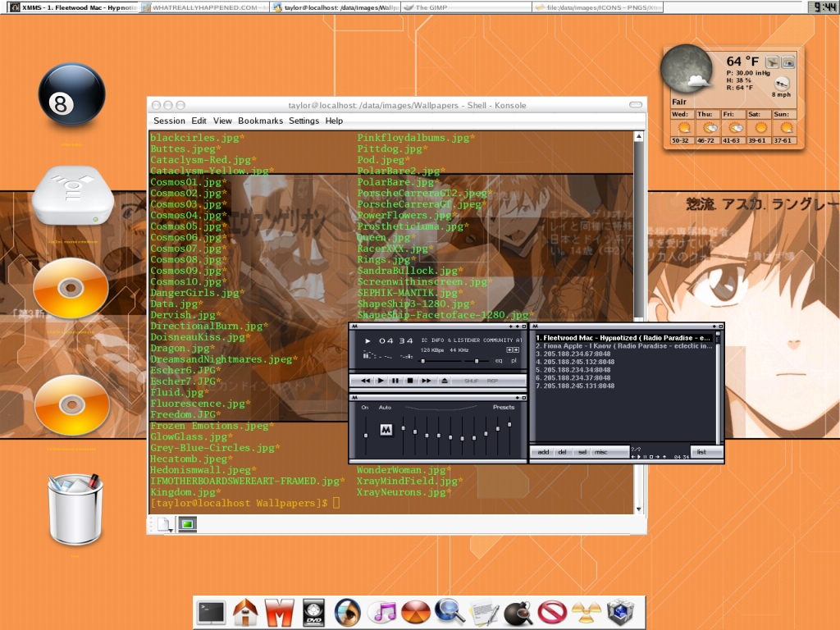Open the 8-ball desktop icon

(71, 94)
